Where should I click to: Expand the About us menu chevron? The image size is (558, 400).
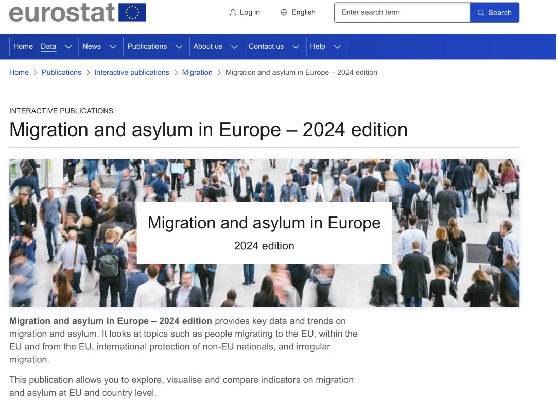click(234, 47)
